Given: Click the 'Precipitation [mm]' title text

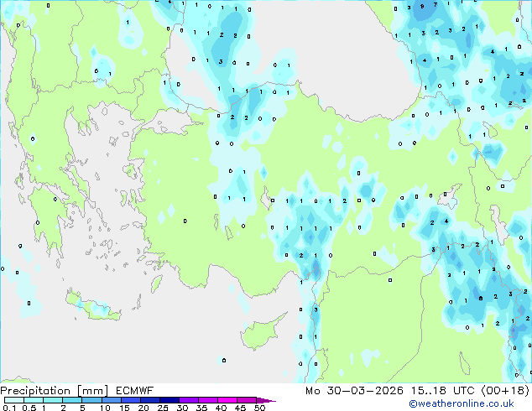Looking at the screenshot, I should tap(55, 391).
